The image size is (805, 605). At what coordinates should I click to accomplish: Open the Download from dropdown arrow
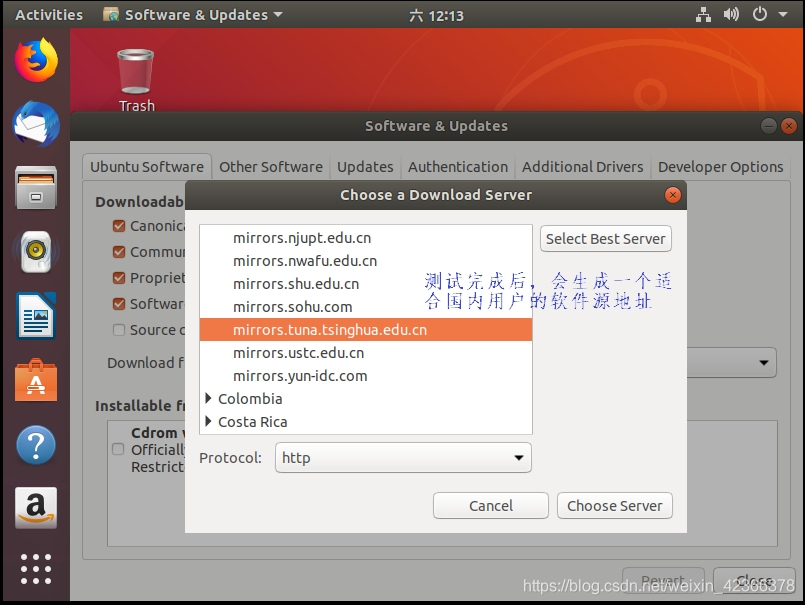(764, 363)
